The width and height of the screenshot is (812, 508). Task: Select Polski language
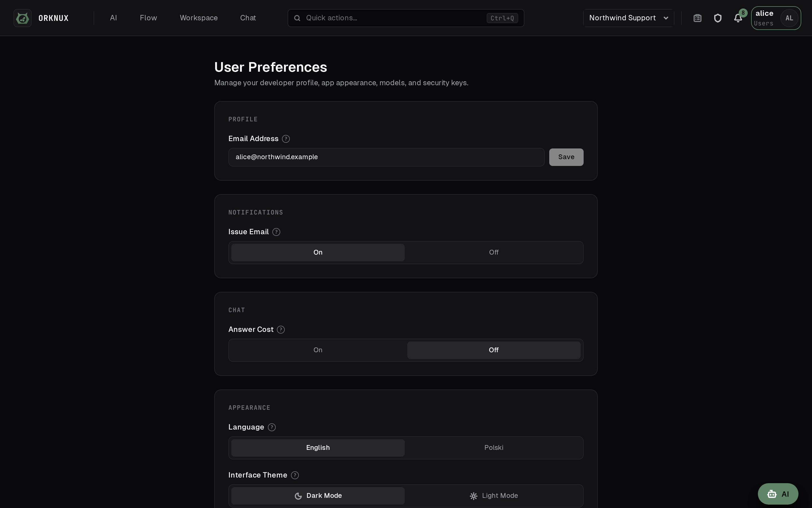(494, 448)
